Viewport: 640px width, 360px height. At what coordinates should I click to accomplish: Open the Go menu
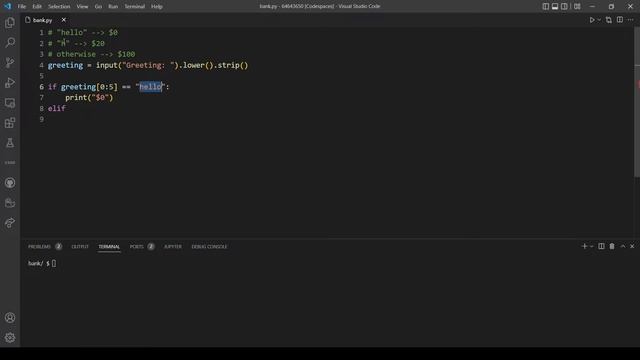(98, 7)
